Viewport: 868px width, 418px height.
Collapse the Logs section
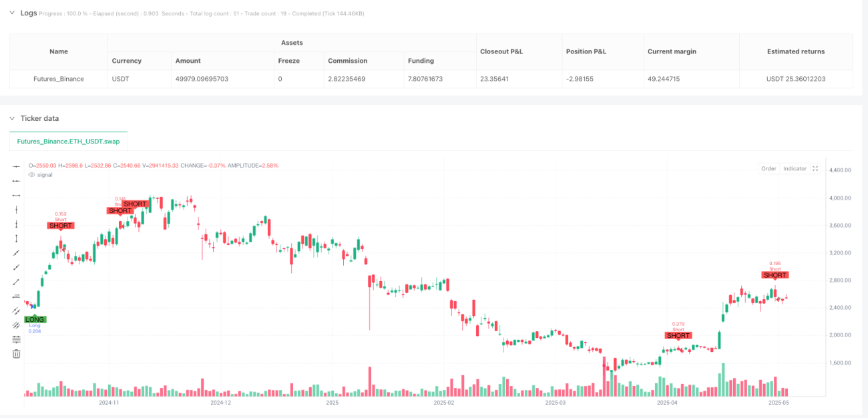pyautogui.click(x=11, y=13)
